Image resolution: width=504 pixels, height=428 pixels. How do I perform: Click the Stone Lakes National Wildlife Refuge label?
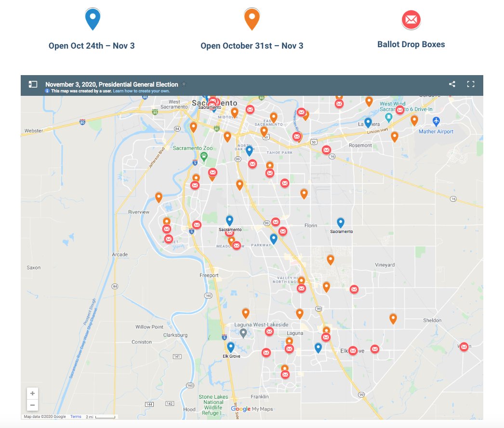pos(213,405)
